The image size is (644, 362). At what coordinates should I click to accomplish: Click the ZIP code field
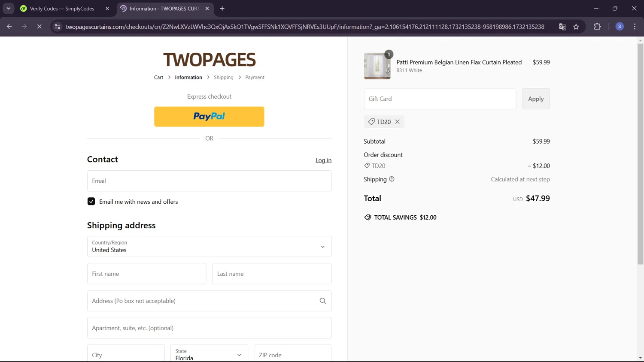pyautogui.click(x=292, y=353)
